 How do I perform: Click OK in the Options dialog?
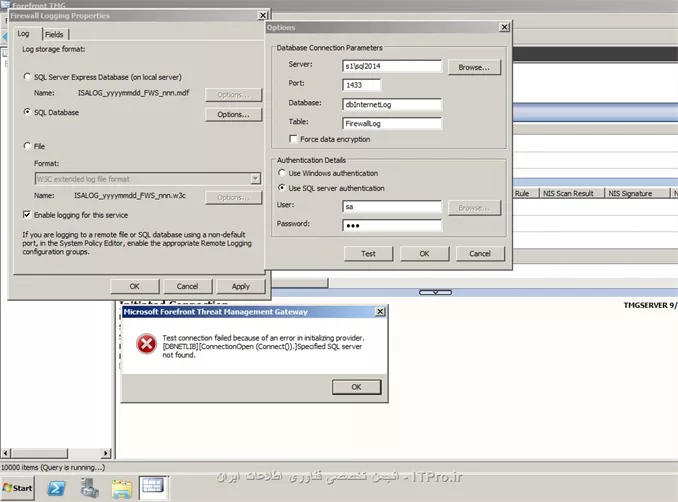(425, 254)
